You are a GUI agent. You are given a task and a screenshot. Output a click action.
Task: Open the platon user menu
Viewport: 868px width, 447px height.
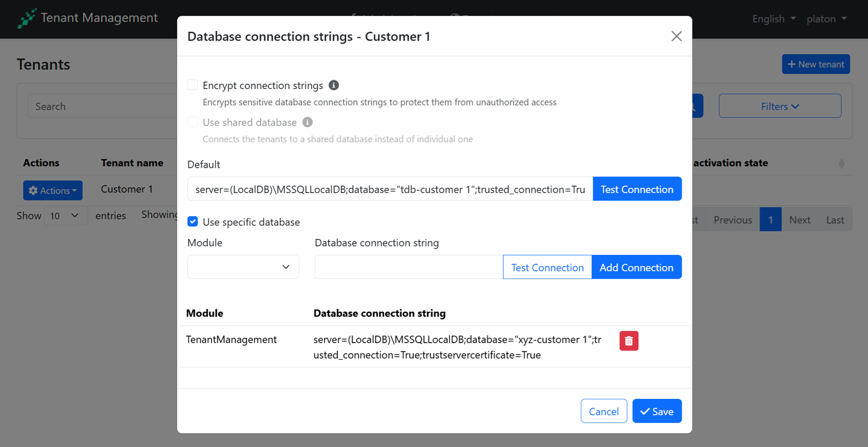tap(826, 19)
